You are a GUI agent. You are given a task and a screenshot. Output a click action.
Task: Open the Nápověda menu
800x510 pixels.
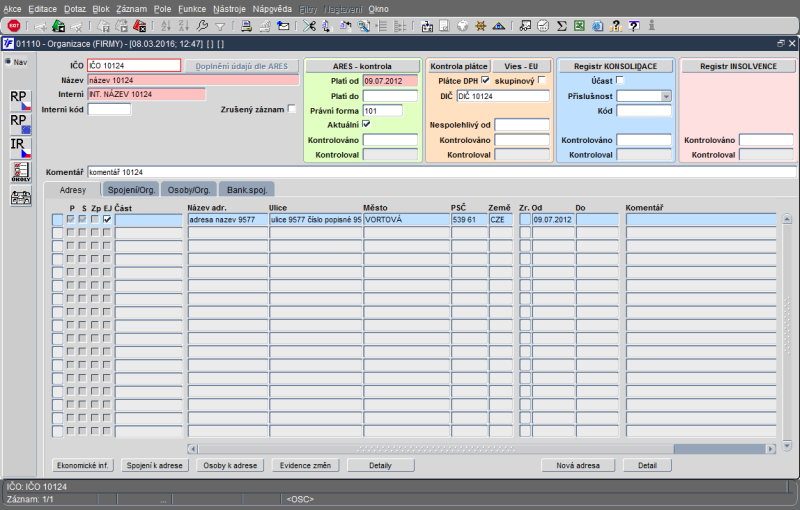272,9
